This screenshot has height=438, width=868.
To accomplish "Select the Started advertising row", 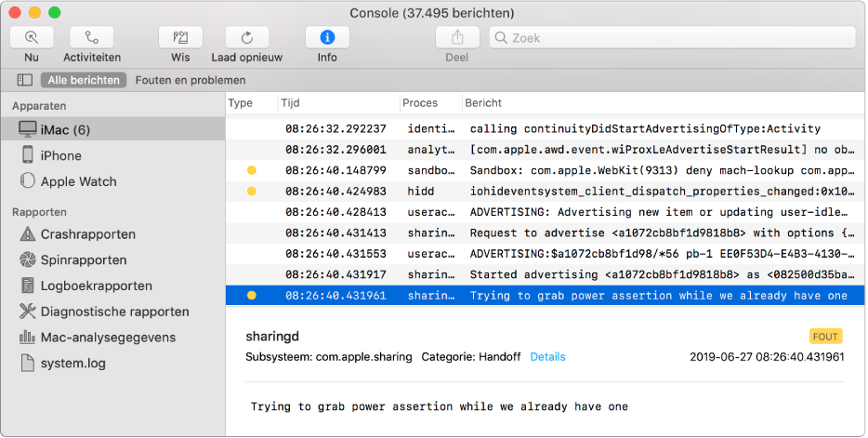I will click(x=545, y=274).
